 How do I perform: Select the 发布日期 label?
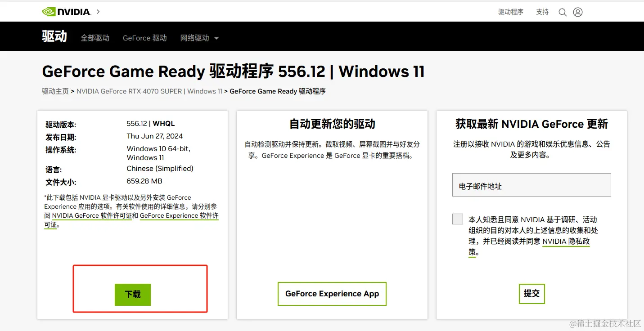pos(61,137)
